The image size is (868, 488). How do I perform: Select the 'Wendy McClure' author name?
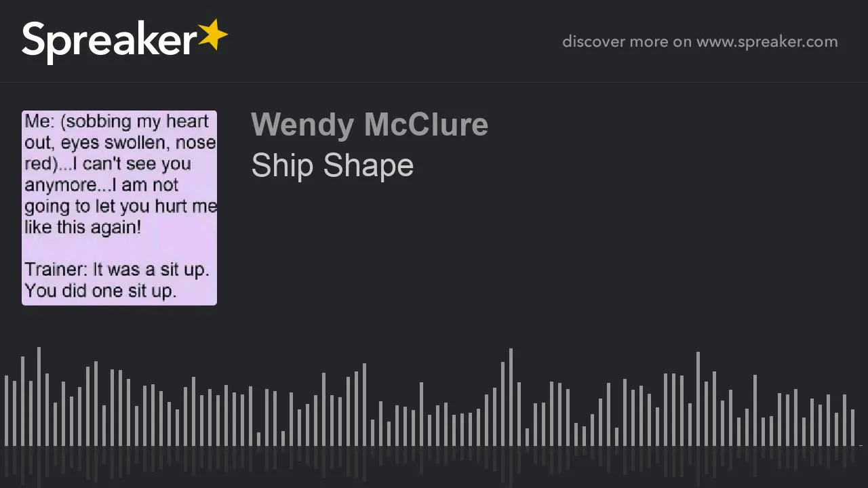tap(370, 125)
